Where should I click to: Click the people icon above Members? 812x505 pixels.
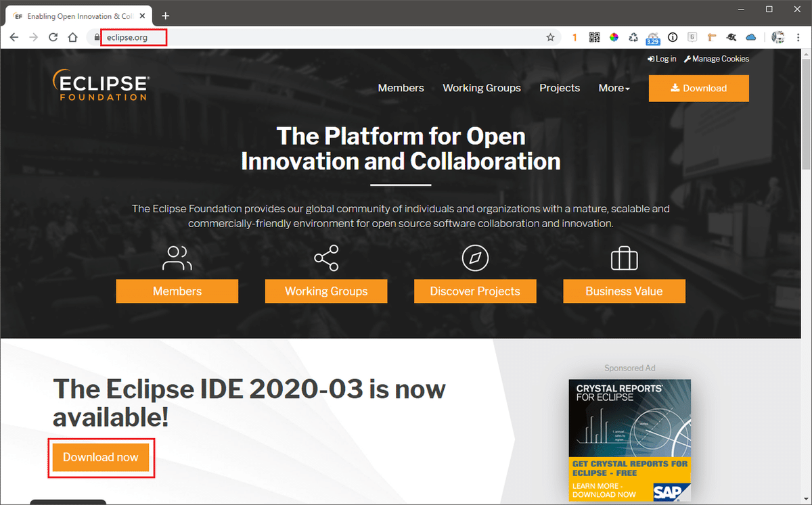point(177,258)
